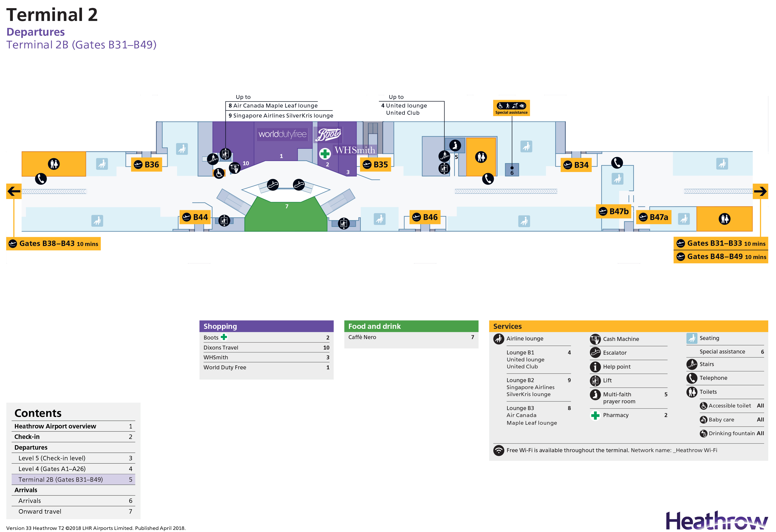Click the right arrow toward Gates B31–B33
This screenshot has width=776, height=532.
760,191
